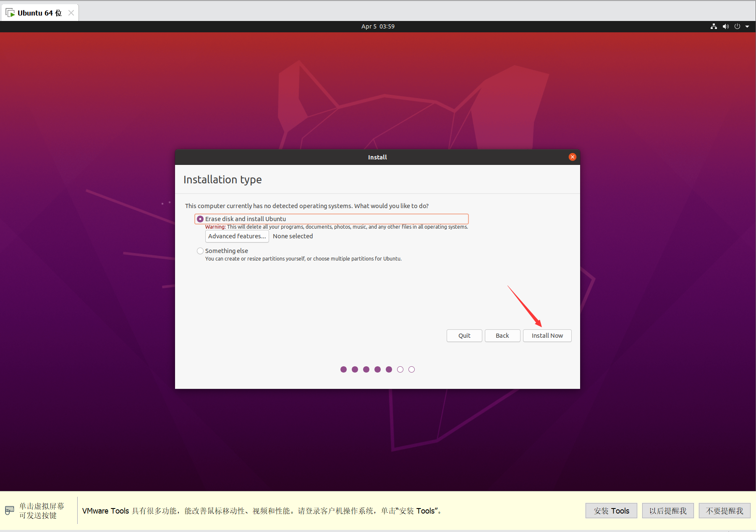Click the VMware Tools message text

(x=262, y=511)
